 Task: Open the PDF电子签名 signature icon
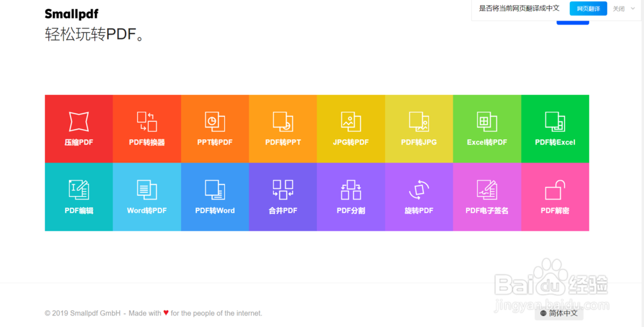pos(487,190)
